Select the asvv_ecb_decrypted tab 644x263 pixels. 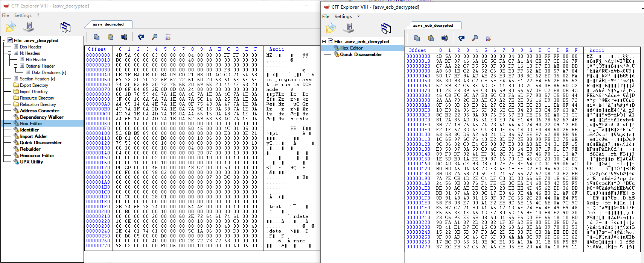point(432,26)
